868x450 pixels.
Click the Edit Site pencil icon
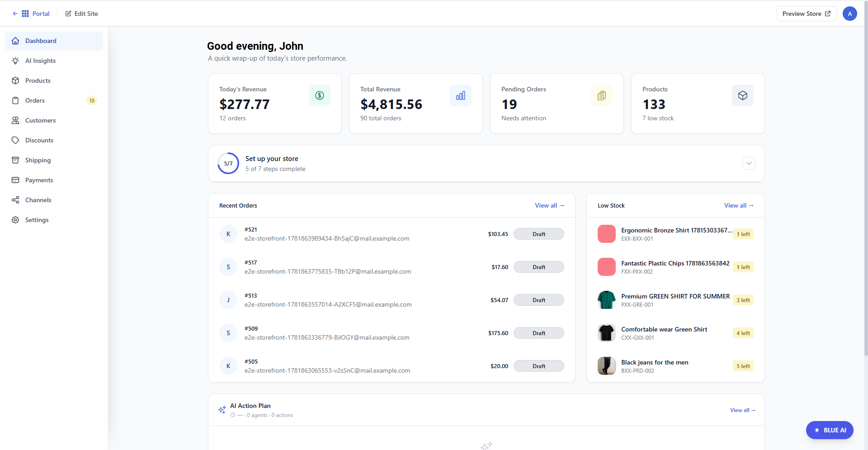point(68,14)
